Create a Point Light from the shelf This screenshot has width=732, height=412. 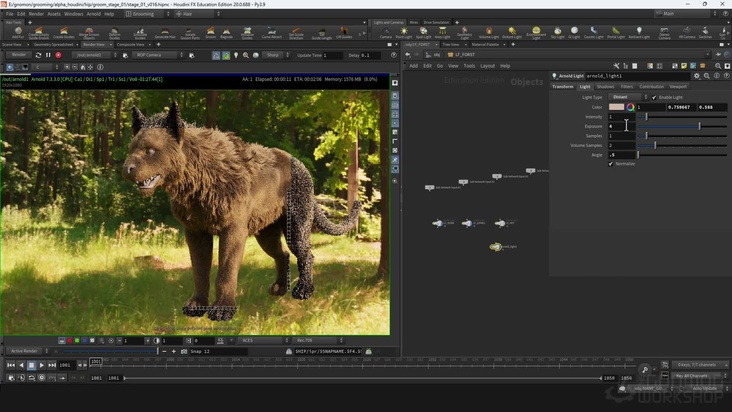[x=404, y=33]
